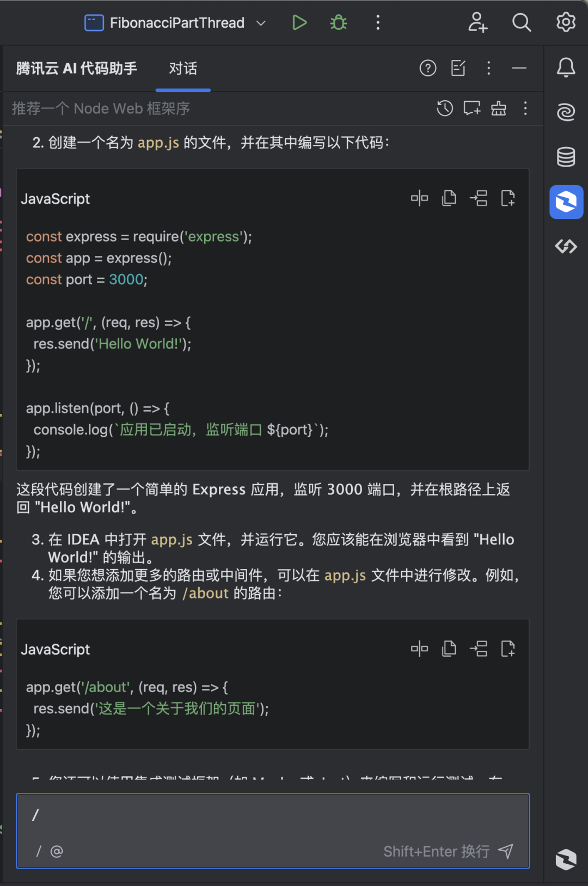The width and height of the screenshot is (588, 886).
Task: Hide the AI assistant panel with the minus icon
Action: click(519, 68)
